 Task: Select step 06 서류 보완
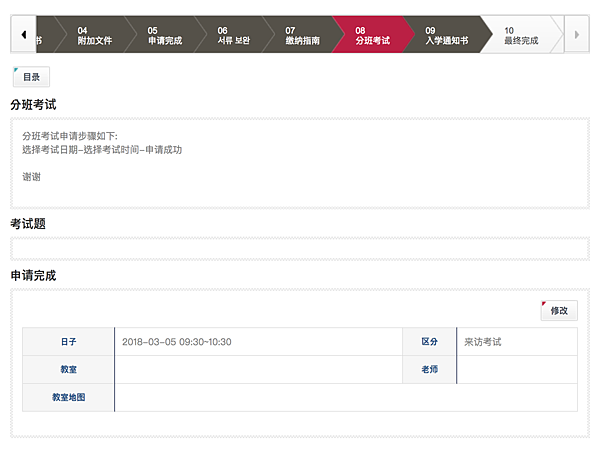[x=233, y=35]
